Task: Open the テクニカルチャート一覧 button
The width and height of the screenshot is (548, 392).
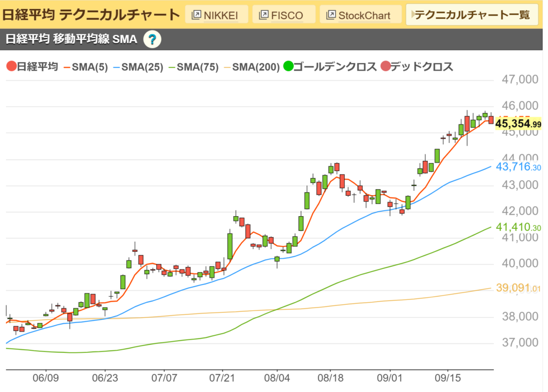Action: point(471,15)
